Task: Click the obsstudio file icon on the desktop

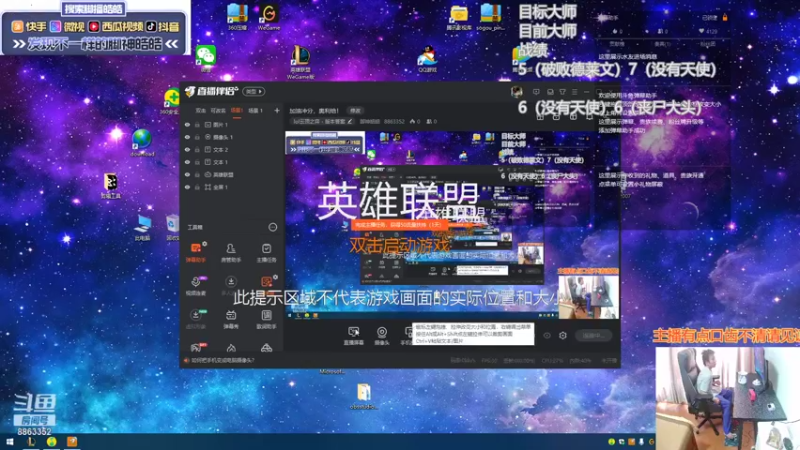Action: tap(364, 396)
